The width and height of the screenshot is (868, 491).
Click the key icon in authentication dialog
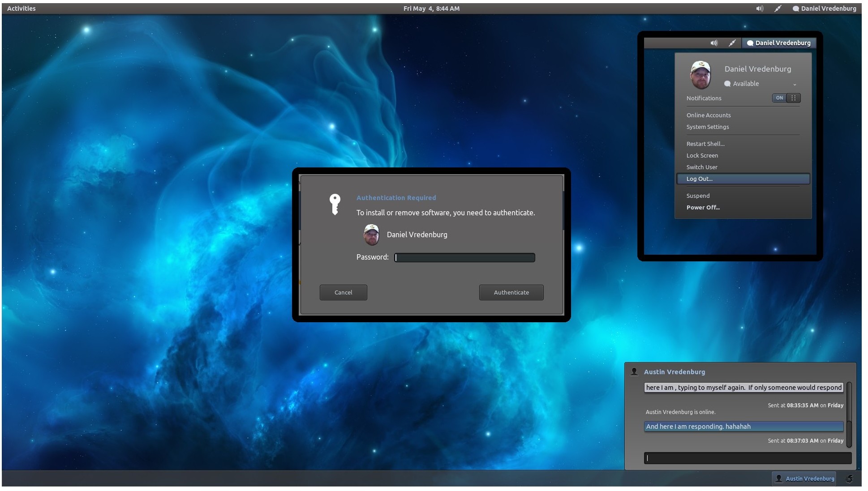(x=335, y=205)
